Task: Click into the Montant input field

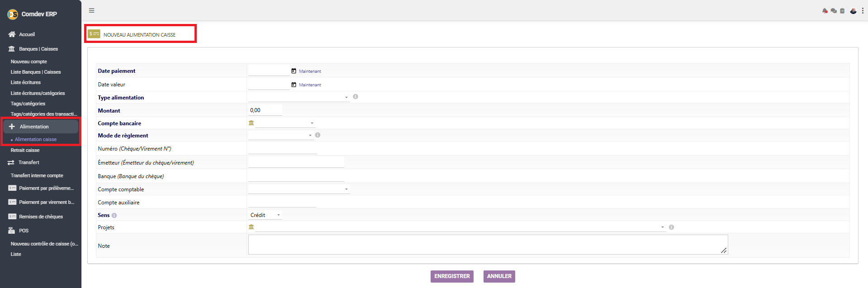Action: tap(265, 110)
